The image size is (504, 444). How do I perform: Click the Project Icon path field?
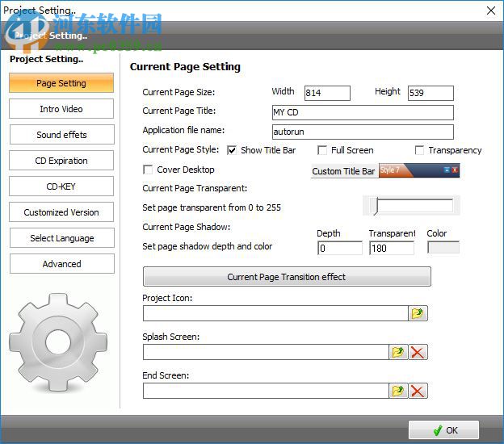pos(275,313)
